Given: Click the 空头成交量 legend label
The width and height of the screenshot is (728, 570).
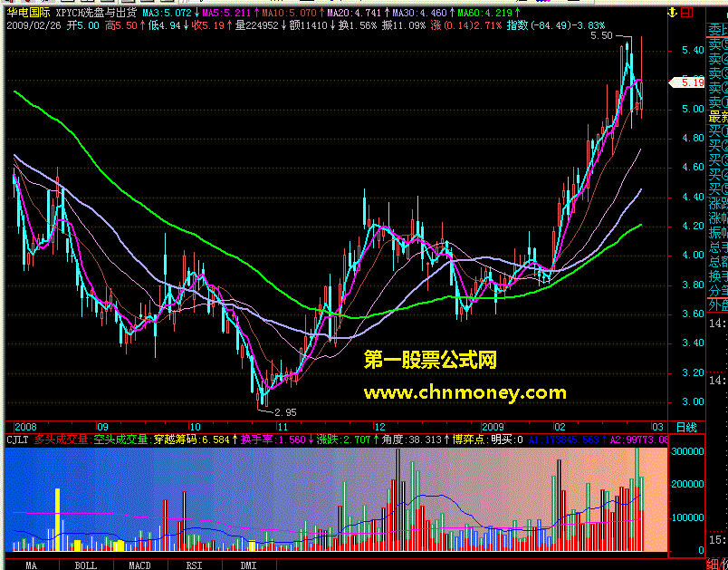Looking at the screenshot, I should pyautogui.click(x=120, y=440).
